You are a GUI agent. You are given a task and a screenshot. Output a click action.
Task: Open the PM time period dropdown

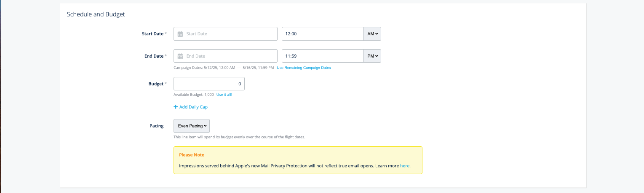[372, 56]
